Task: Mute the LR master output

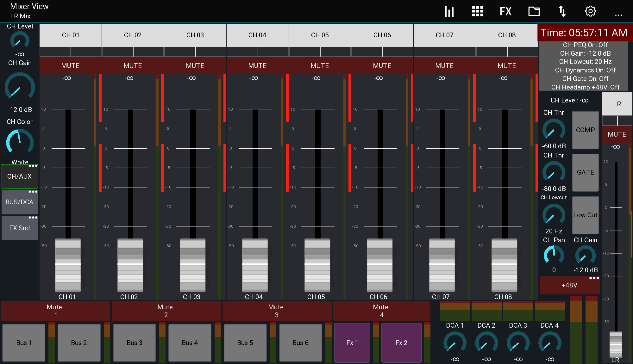Action: [x=617, y=134]
